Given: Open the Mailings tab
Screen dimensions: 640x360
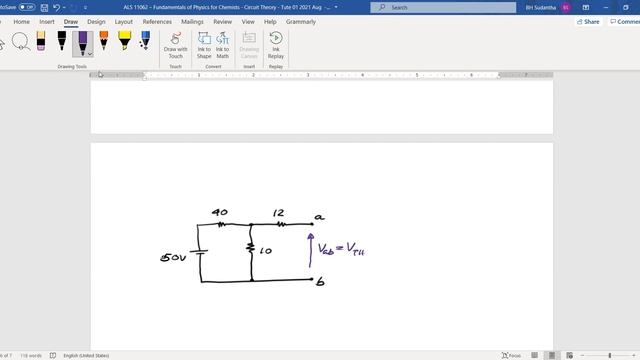Looking at the screenshot, I should (x=192, y=22).
